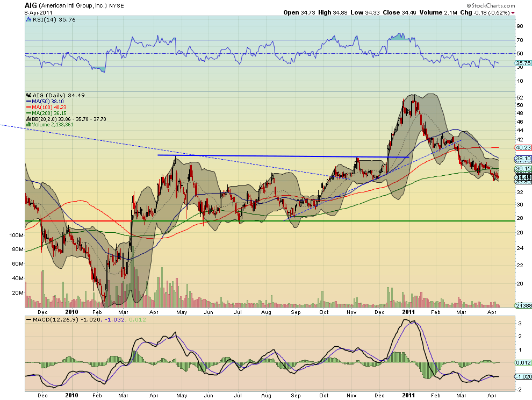This screenshot has width=532, height=400.
Task: Click the candlestick icon beside AIG (Daily)
Action: tap(29, 95)
